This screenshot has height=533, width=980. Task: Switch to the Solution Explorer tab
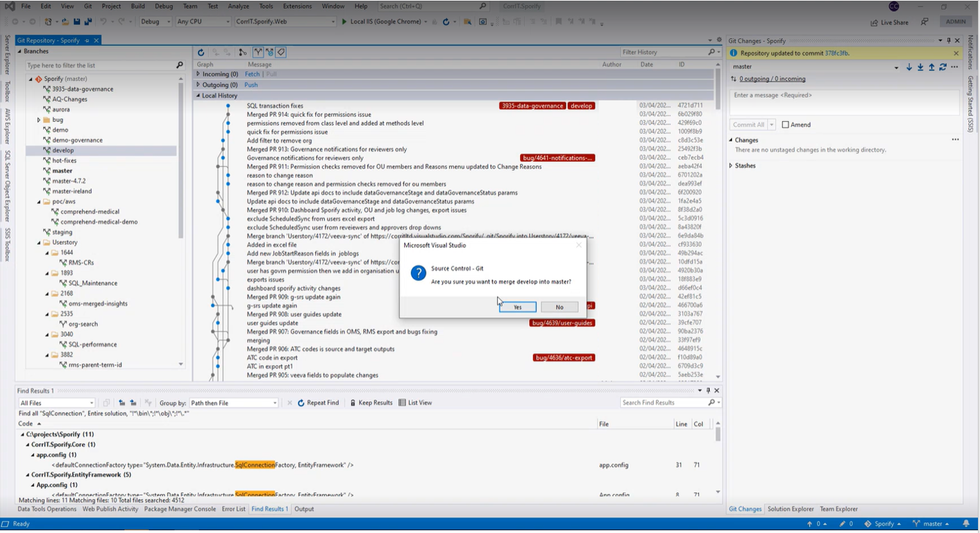[x=791, y=509]
